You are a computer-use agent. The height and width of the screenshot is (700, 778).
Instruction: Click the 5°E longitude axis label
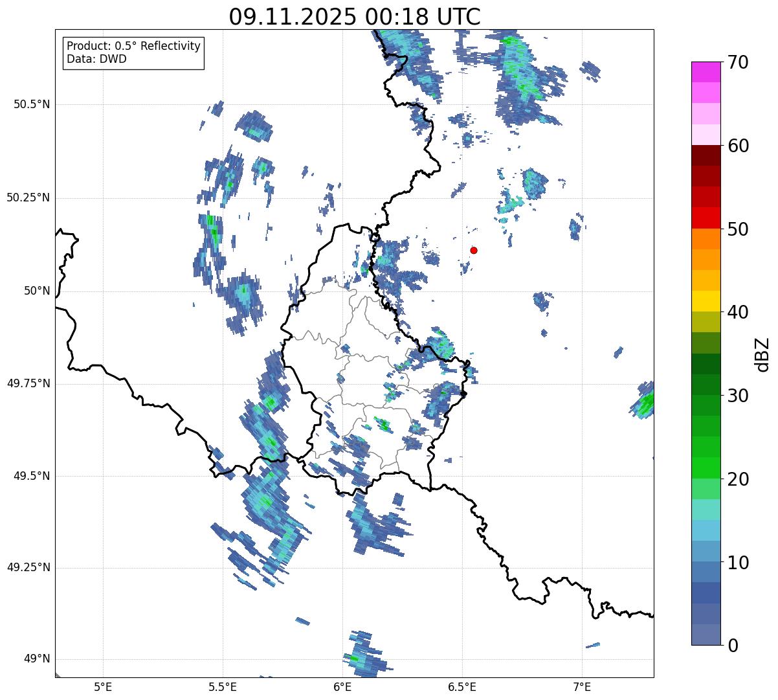coord(103,686)
